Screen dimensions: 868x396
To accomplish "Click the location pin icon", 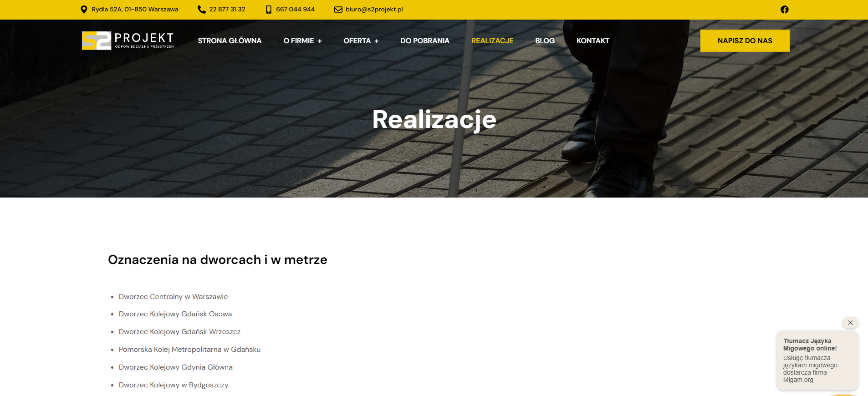I will click(x=84, y=10).
